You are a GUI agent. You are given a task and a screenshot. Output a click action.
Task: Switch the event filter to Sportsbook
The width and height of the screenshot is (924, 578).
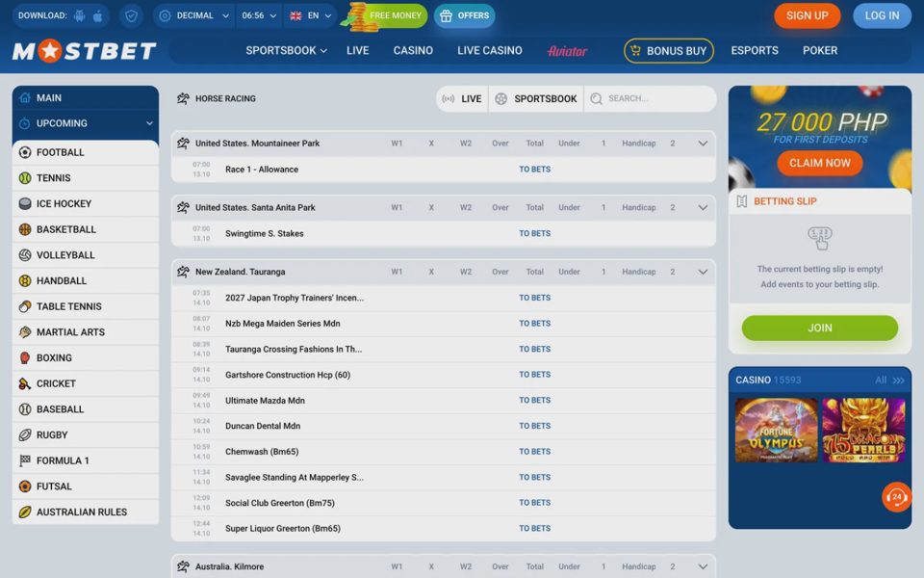pos(536,98)
